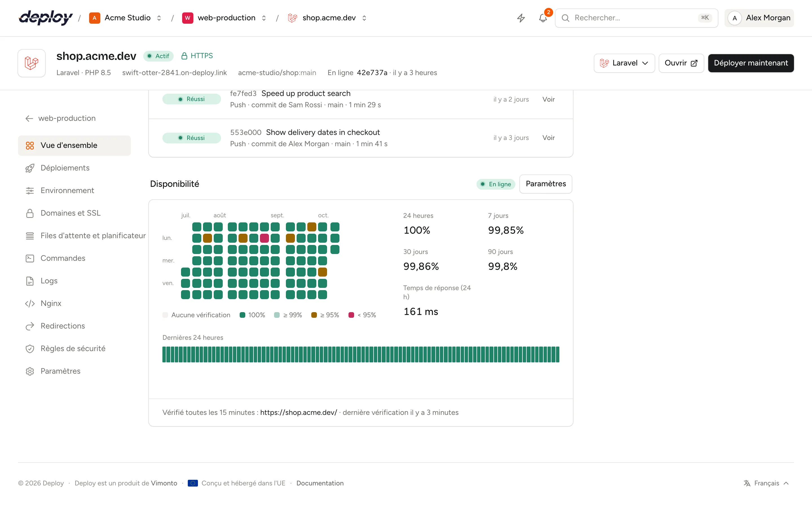Click the document icon for Logs

tap(30, 281)
